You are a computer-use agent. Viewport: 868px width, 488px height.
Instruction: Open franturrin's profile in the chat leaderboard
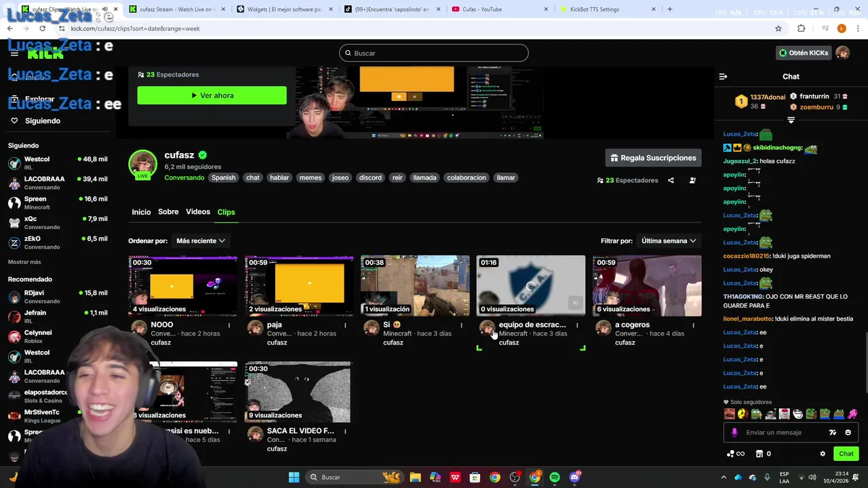814,96
